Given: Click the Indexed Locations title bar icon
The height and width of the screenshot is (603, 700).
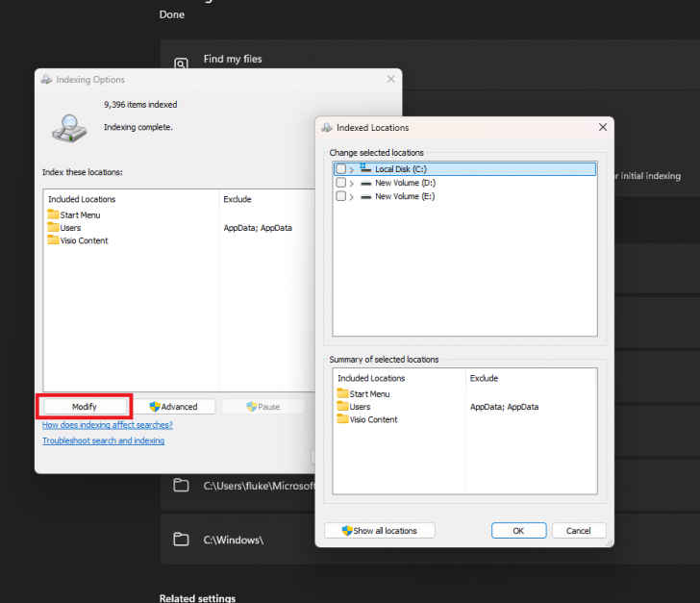Looking at the screenshot, I should tap(327, 127).
